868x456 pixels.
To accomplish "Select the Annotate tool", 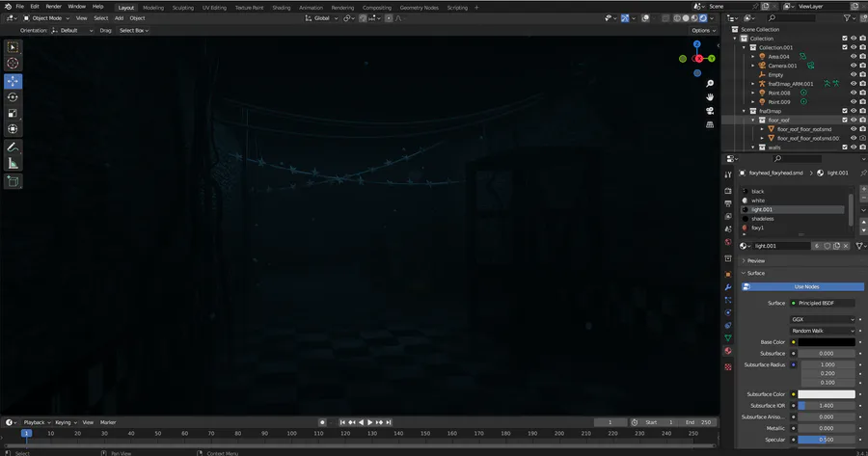I will [x=13, y=148].
